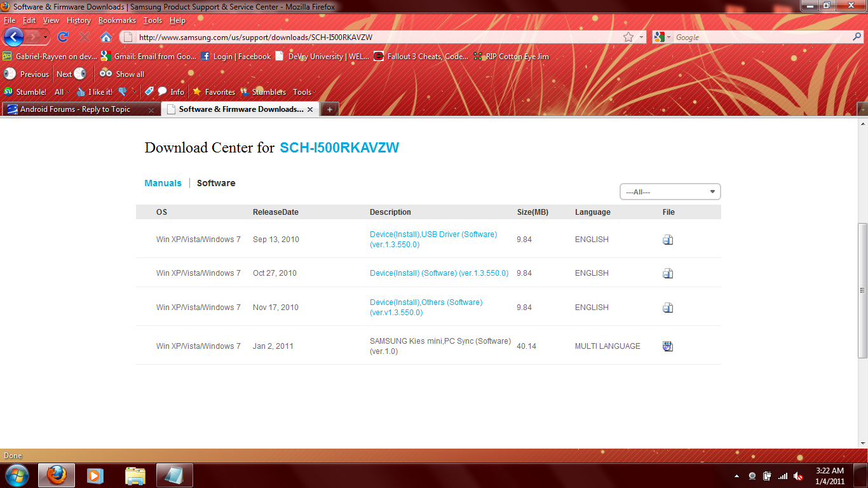Image resolution: width=868 pixels, height=488 pixels.
Task: Expand the ---All--- filter dropdown
Action: (x=670, y=192)
